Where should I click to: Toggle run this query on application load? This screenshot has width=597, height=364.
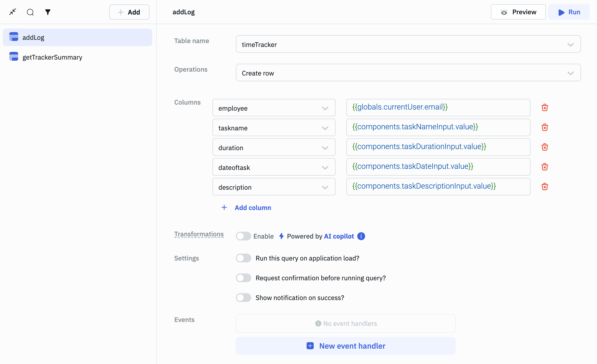(243, 258)
